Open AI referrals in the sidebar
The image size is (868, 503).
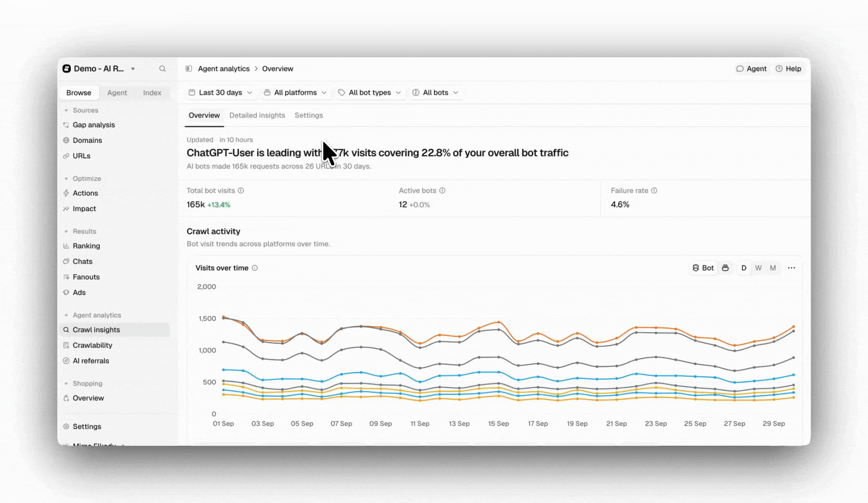[x=91, y=361]
